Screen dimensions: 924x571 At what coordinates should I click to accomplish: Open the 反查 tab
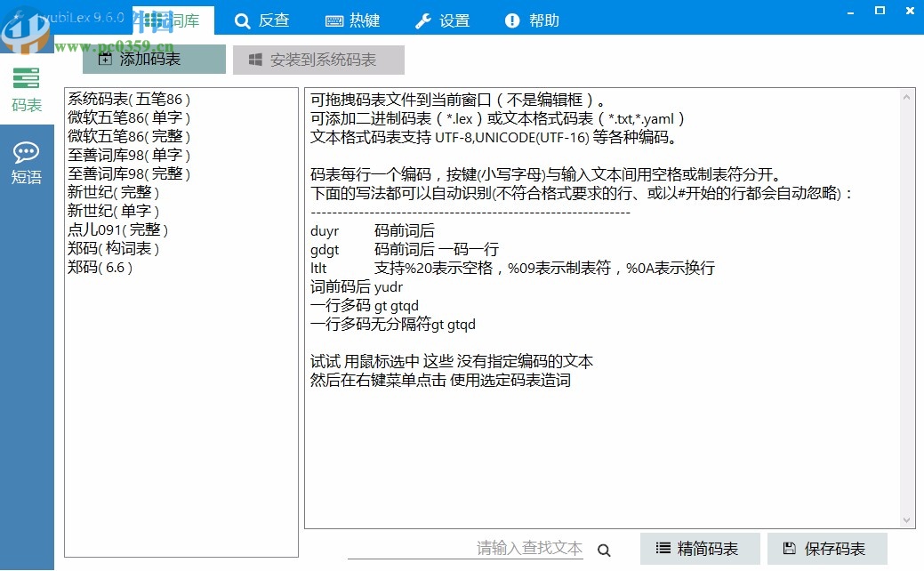(x=261, y=20)
